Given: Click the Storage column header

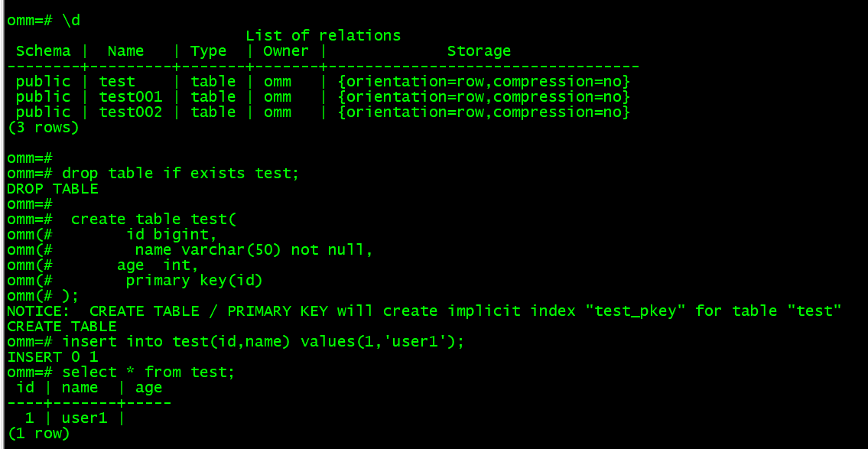Looking at the screenshot, I should 479,51.
